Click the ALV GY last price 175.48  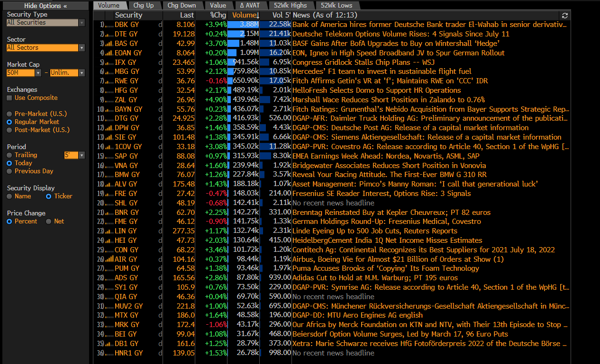coord(183,184)
